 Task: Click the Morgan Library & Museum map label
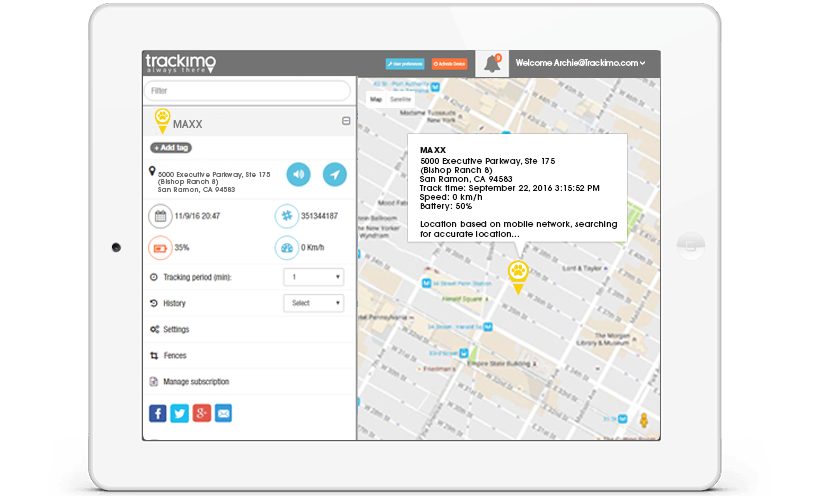pyautogui.click(x=604, y=339)
